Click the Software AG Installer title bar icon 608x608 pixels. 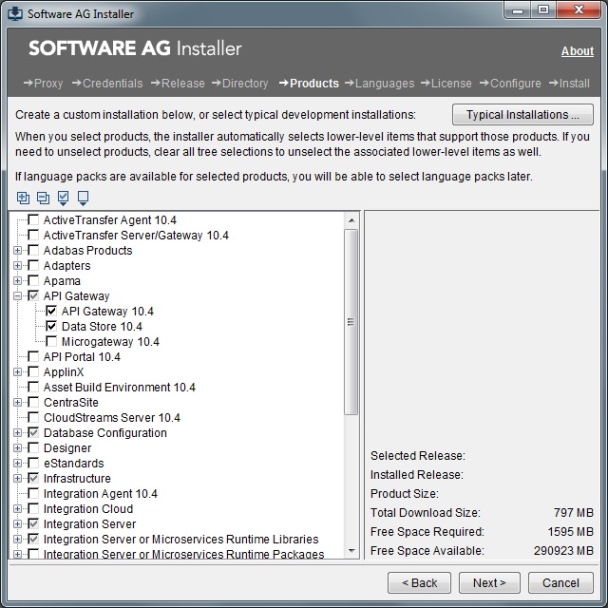[15, 14]
